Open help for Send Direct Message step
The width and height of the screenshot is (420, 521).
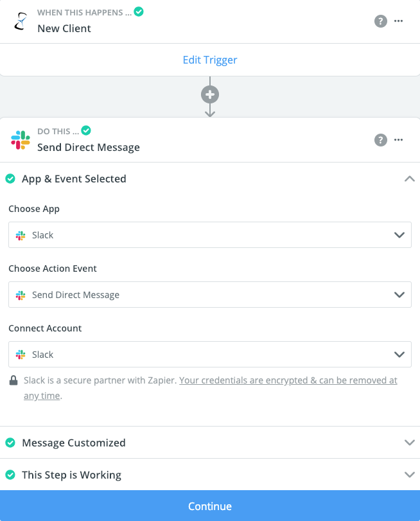pyautogui.click(x=380, y=140)
